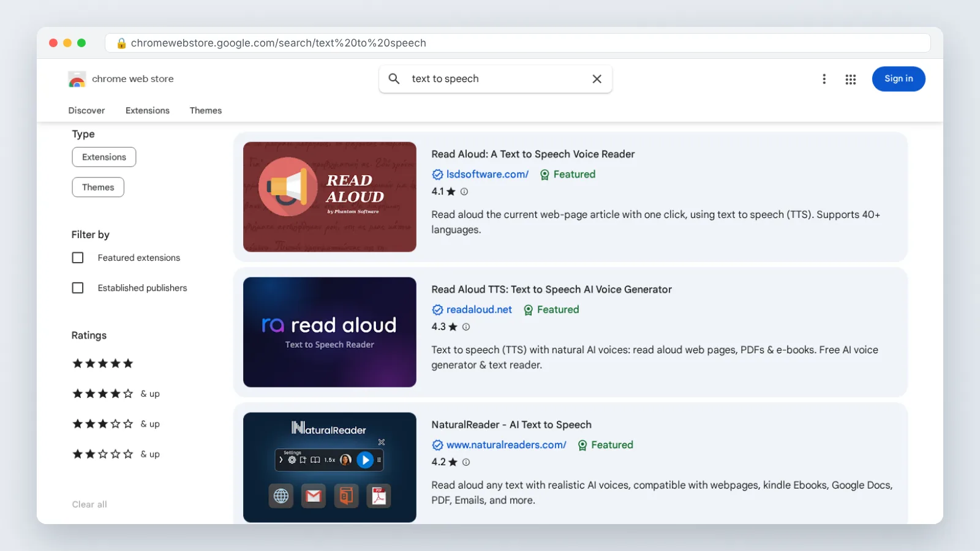Image resolution: width=980 pixels, height=551 pixels.
Task: Click the search magnifier icon
Action: tap(394, 79)
